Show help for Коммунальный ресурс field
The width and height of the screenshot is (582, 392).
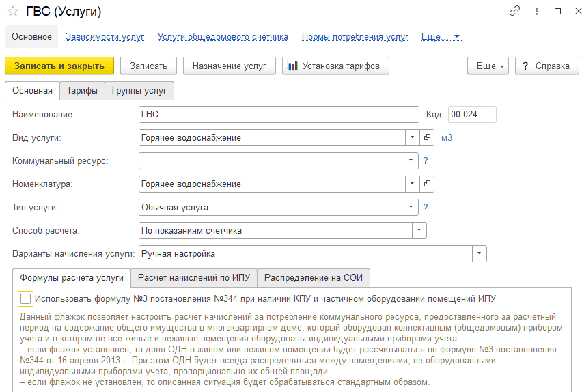[426, 160]
